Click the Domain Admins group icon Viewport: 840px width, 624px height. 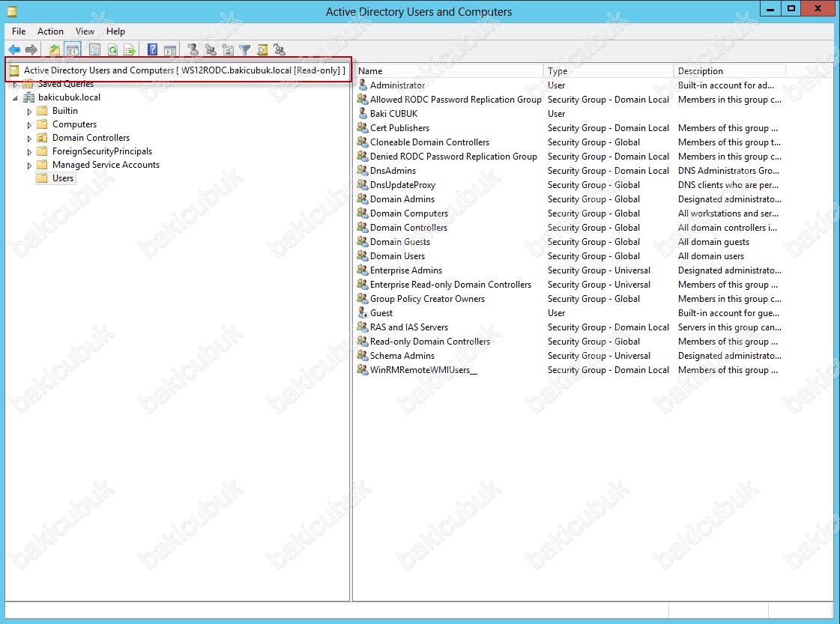[x=363, y=199]
